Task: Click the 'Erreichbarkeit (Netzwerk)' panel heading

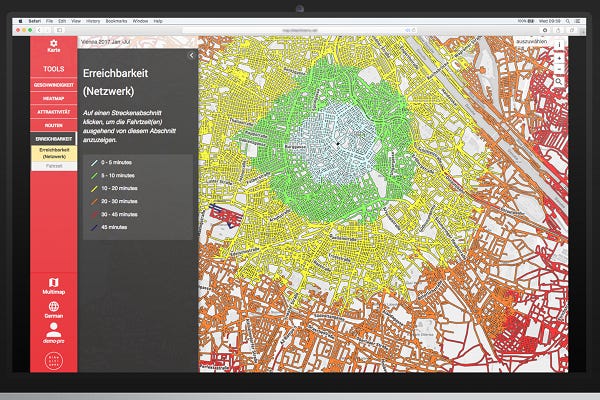Action: (x=115, y=82)
